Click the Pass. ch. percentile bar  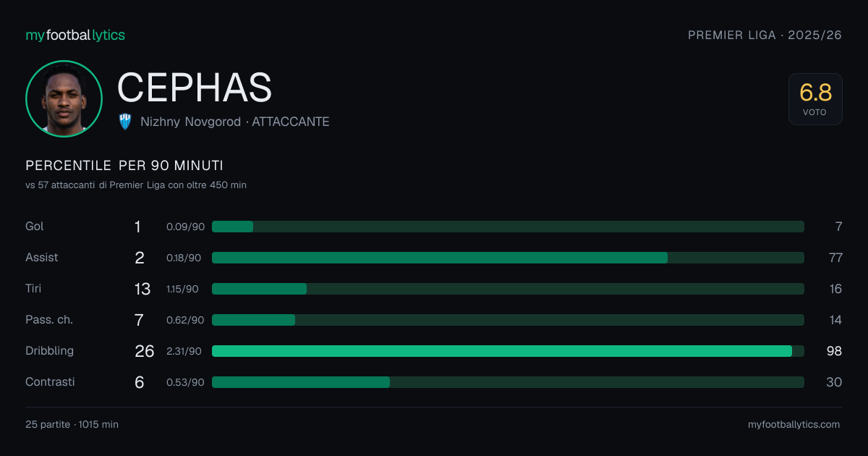(x=508, y=320)
